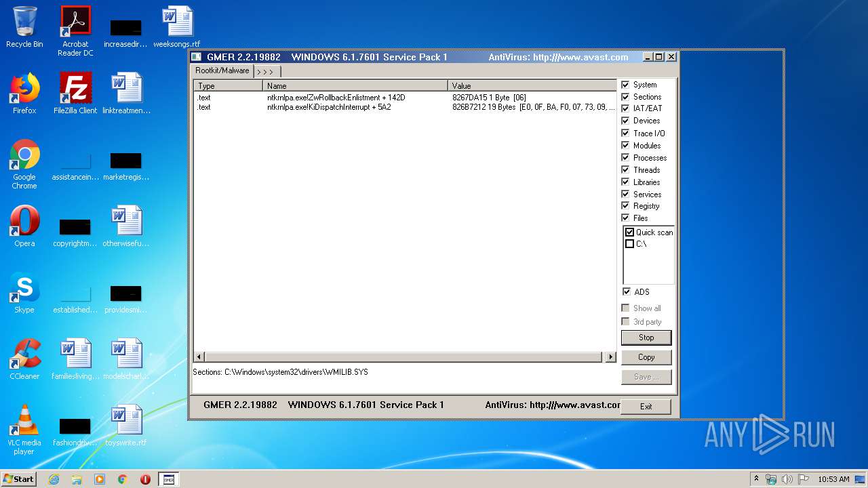Click the network tray icon
Image resolution: width=868 pixels, height=488 pixels.
771,479
